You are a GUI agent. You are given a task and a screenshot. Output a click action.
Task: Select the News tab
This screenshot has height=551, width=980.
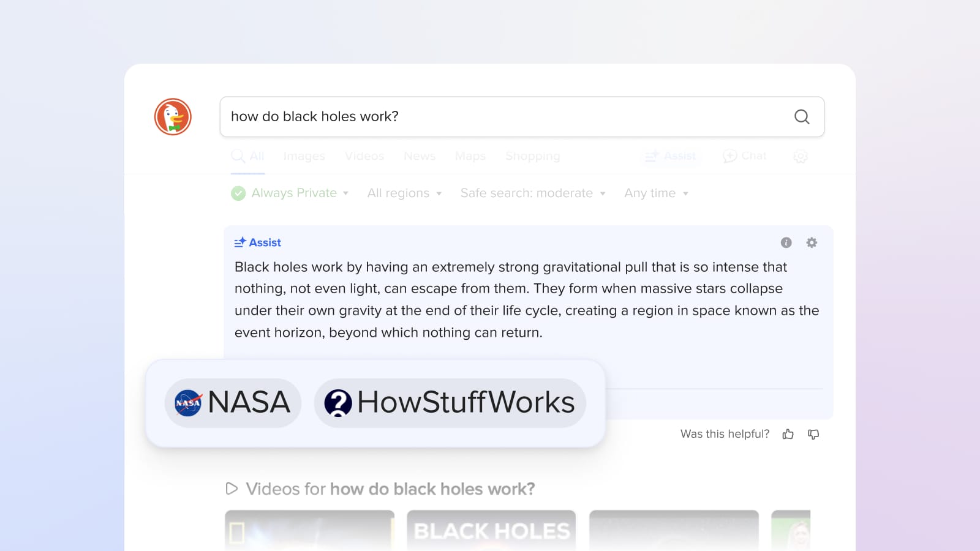tap(420, 156)
